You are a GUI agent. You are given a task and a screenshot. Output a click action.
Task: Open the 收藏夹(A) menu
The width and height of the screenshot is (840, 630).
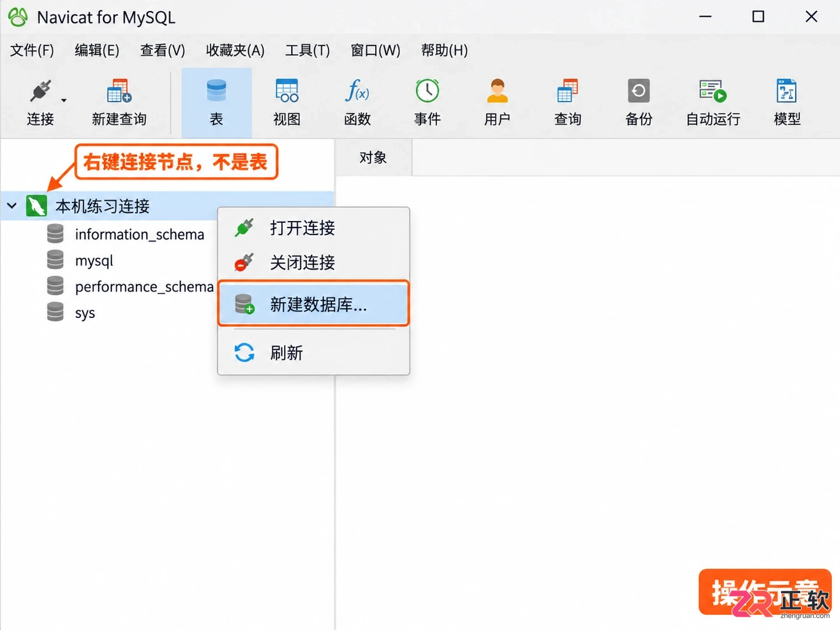[x=235, y=50]
